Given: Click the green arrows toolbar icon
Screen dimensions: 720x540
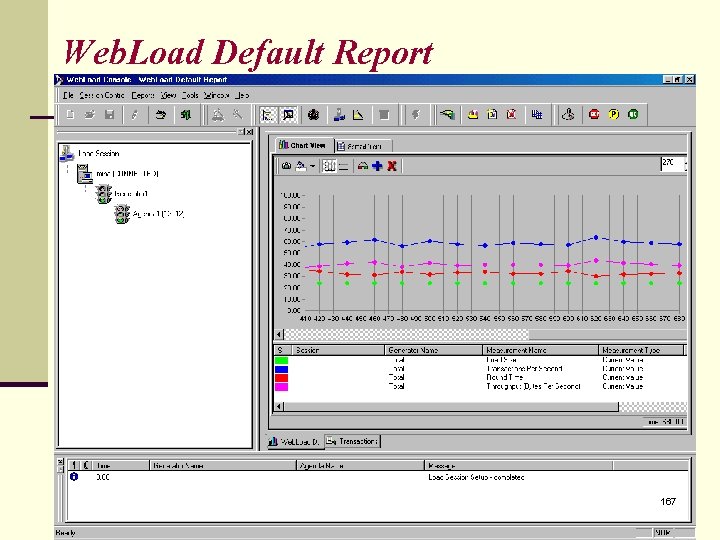Looking at the screenshot, I should click(x=186, y=114).
